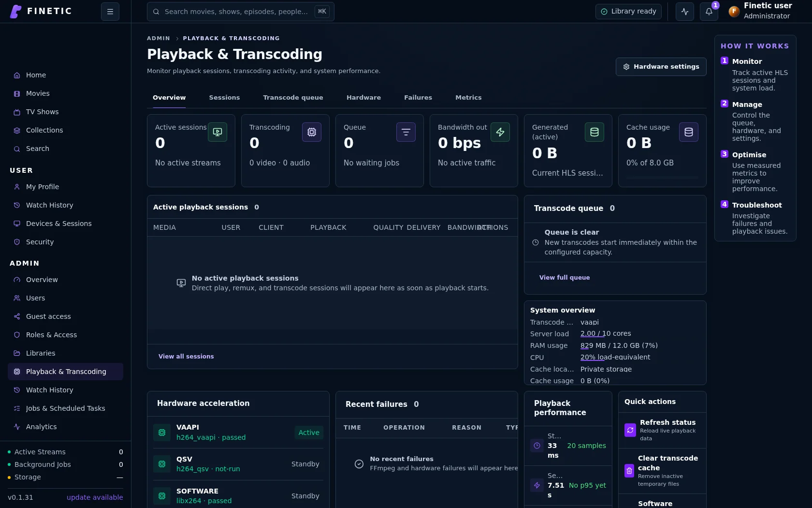Switch to the Failures tab
The width and height of the screenshot is (812, 508).
coord(418,98)
